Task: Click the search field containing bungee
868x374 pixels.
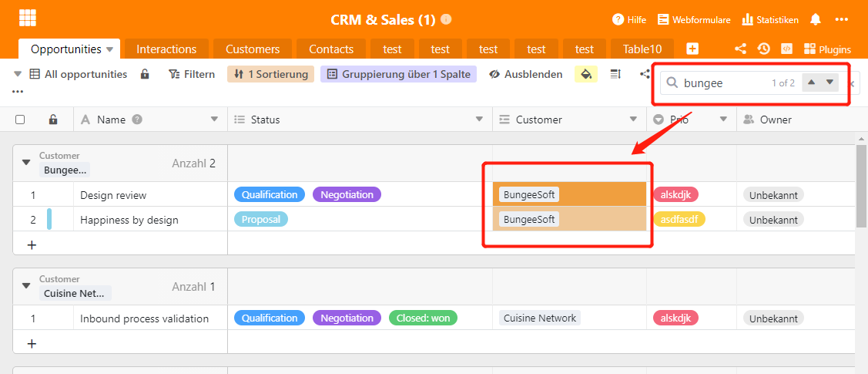Action: click(x=722, y=83)
